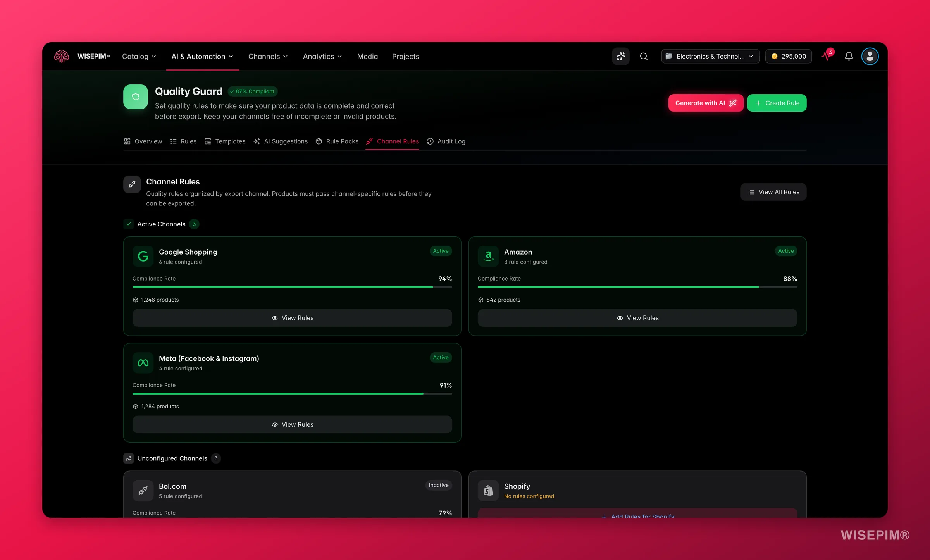Click the Amazon compliance progress bar
The height and width of the screenshot is (560, 930).
[x=637, y=287]
